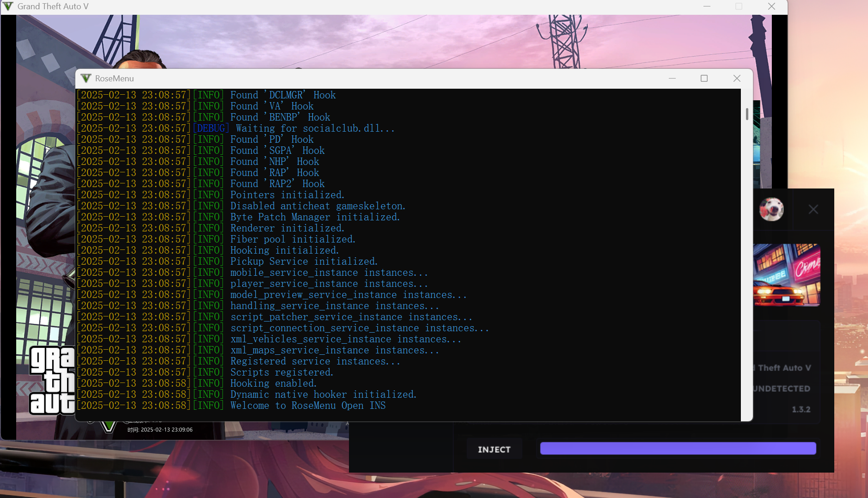Viewport: 868px width, 498px height.
Task: Maximize the RoseMenu console window
Action: tap(704, 79)
